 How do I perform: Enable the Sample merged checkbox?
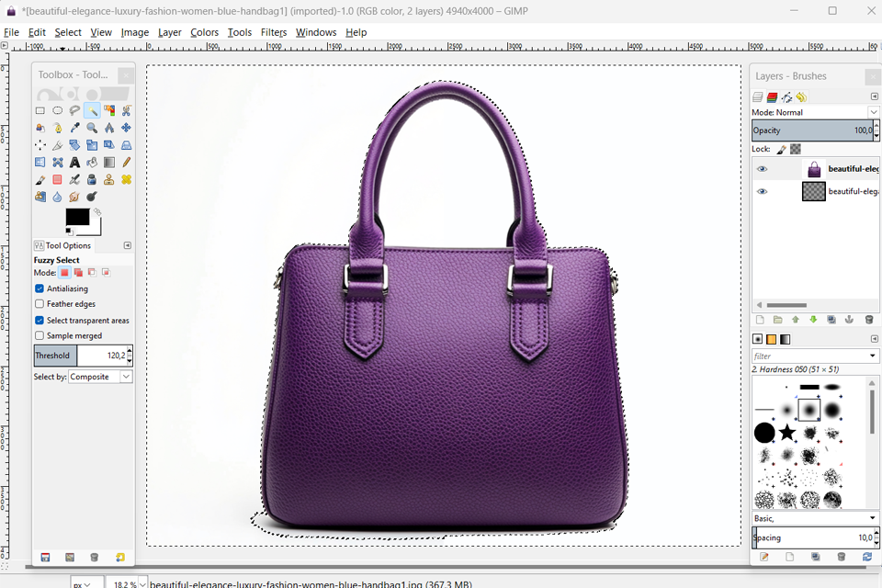tap(40, 335)
